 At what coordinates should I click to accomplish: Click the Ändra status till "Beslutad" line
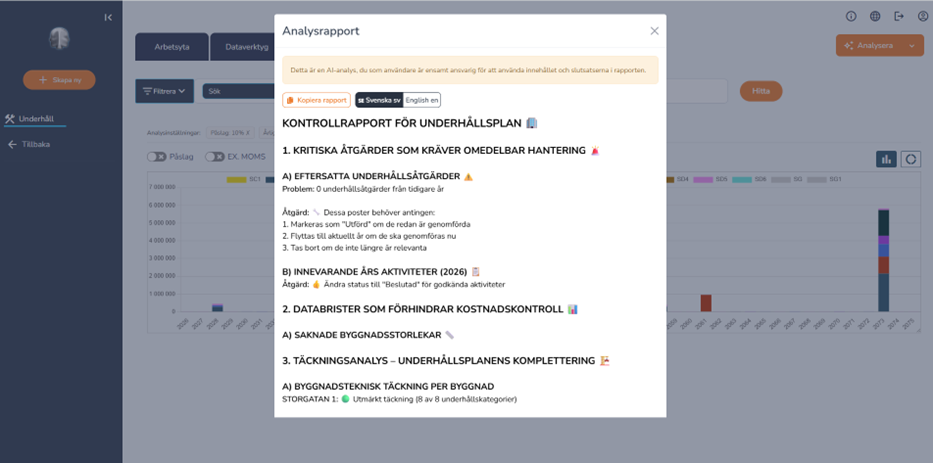393,284
